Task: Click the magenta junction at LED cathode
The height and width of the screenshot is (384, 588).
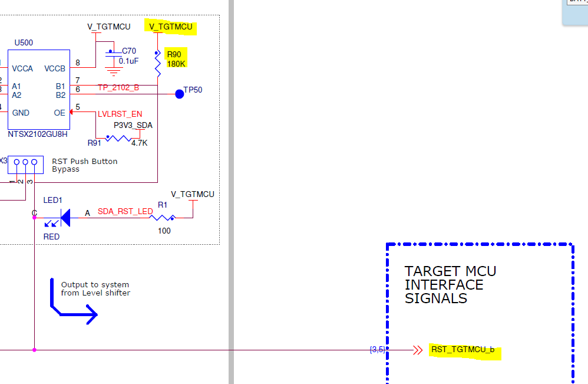Action: coord(34,218)
